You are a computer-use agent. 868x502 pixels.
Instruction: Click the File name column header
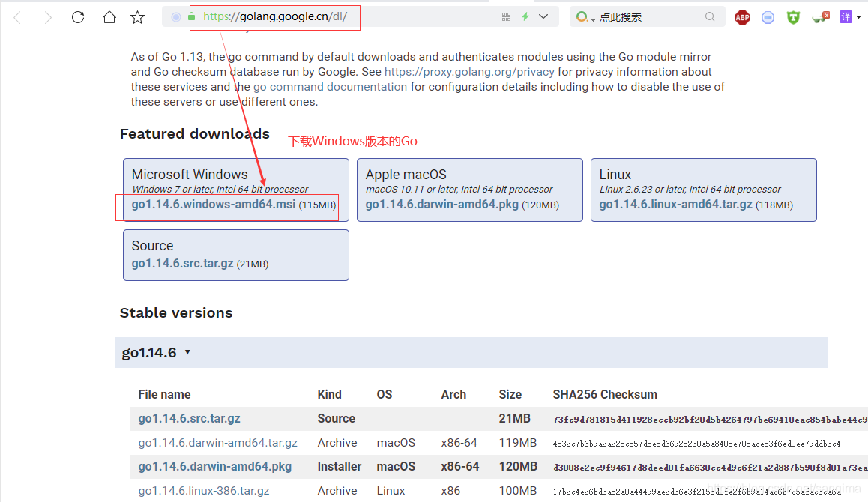[x=164, y=395]
